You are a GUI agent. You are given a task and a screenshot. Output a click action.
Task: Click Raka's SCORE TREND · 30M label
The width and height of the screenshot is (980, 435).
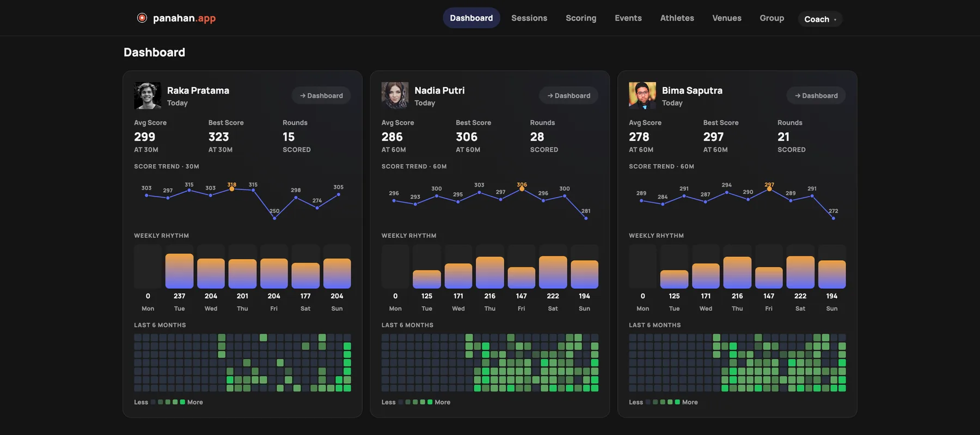point(167,167)
